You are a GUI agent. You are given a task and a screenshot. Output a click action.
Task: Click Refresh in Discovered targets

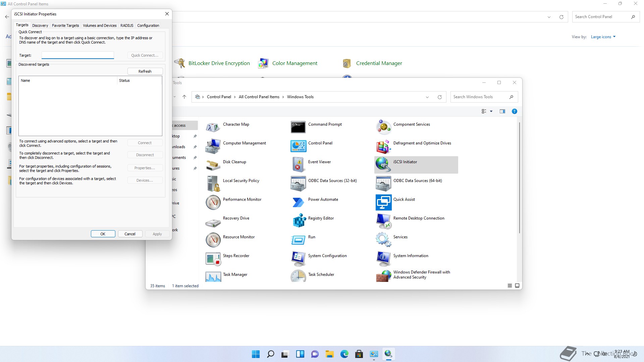tap(145, 71)
